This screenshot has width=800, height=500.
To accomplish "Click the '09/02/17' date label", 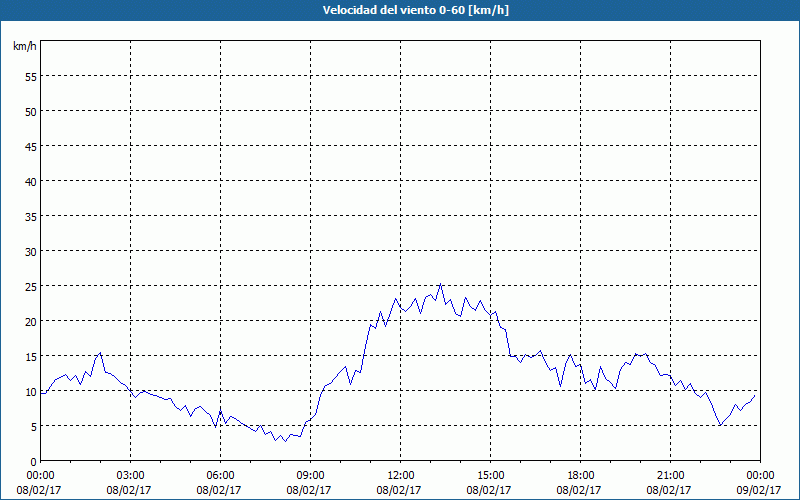I will [x=760, y=490].
